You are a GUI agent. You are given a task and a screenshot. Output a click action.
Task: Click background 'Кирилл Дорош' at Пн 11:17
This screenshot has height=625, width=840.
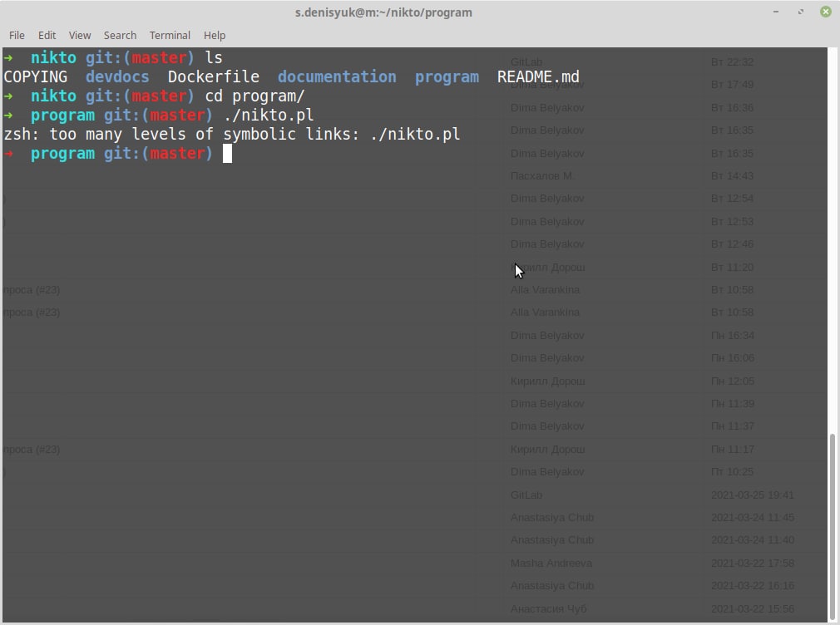(x=547, y=450)
